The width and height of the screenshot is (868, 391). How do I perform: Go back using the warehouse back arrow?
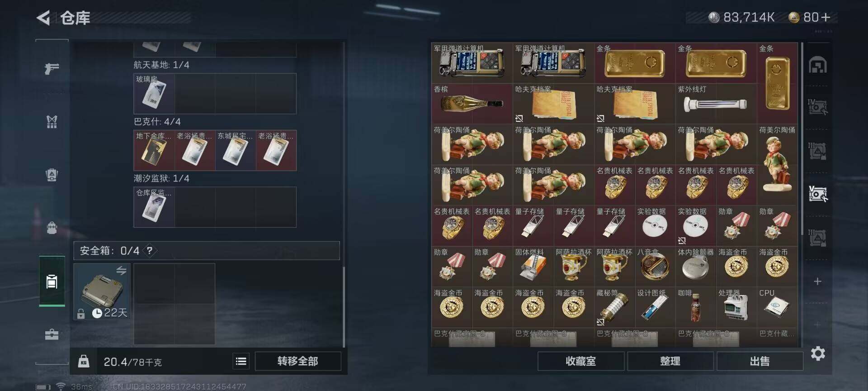[x=43, y=18]
